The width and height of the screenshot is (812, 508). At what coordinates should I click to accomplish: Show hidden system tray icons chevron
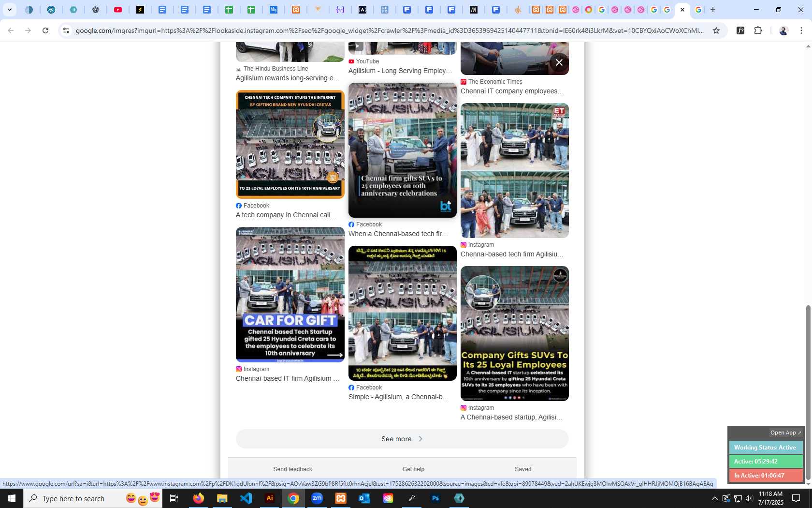click(x=714, y=498)
